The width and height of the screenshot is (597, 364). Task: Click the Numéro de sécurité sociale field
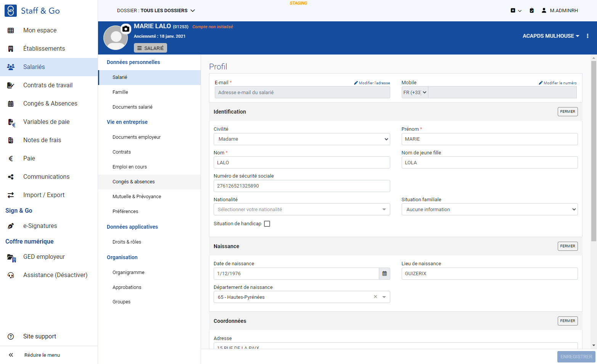pyautogui.click(x=302, y=186)
